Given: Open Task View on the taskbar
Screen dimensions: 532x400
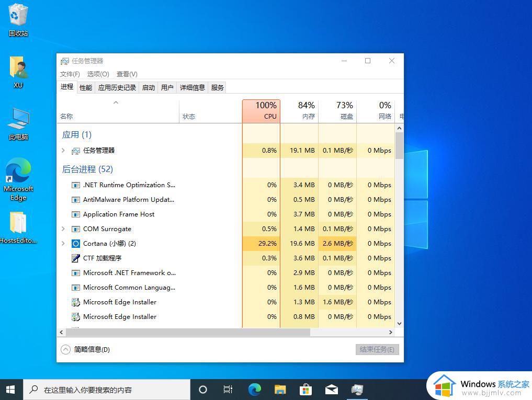Looking at the screenshot, I should pyautogui.click(x=228, y=390).
